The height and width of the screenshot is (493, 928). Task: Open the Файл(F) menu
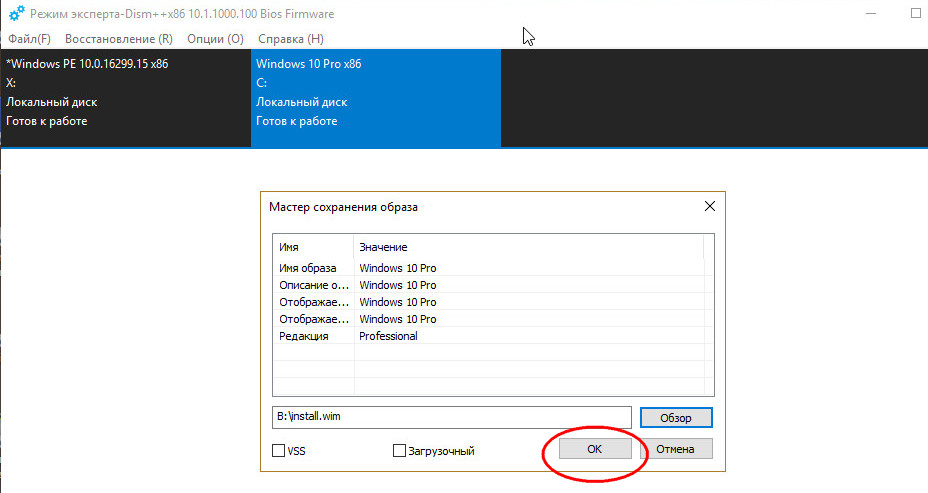(x=29, y=39)
